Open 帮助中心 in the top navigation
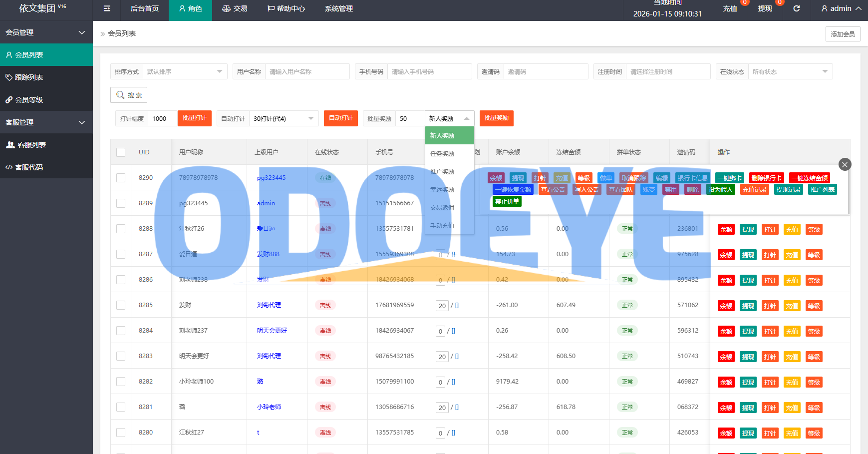The width and height of the screenshot is (868, 454). [286, 8]
